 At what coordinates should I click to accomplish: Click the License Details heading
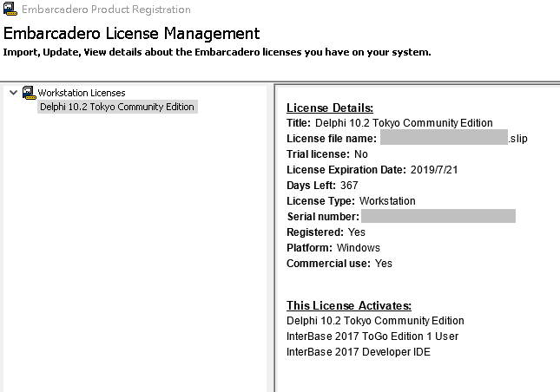point(330,108)
